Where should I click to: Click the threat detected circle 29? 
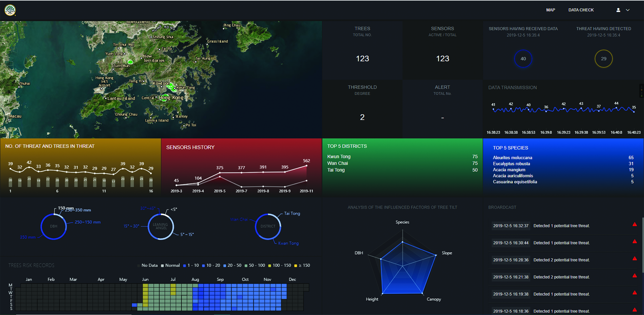604,59
